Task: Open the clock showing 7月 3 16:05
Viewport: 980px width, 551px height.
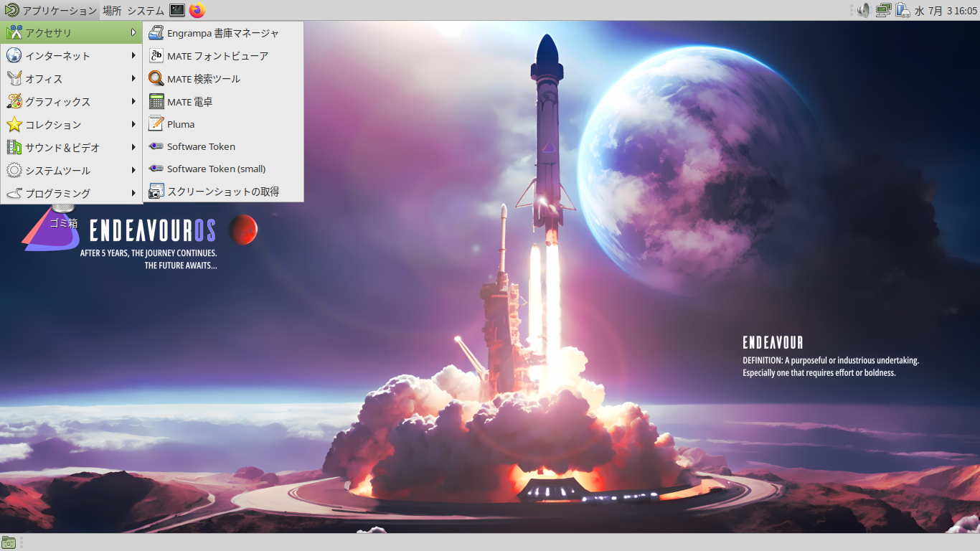Action: [946, 11]
